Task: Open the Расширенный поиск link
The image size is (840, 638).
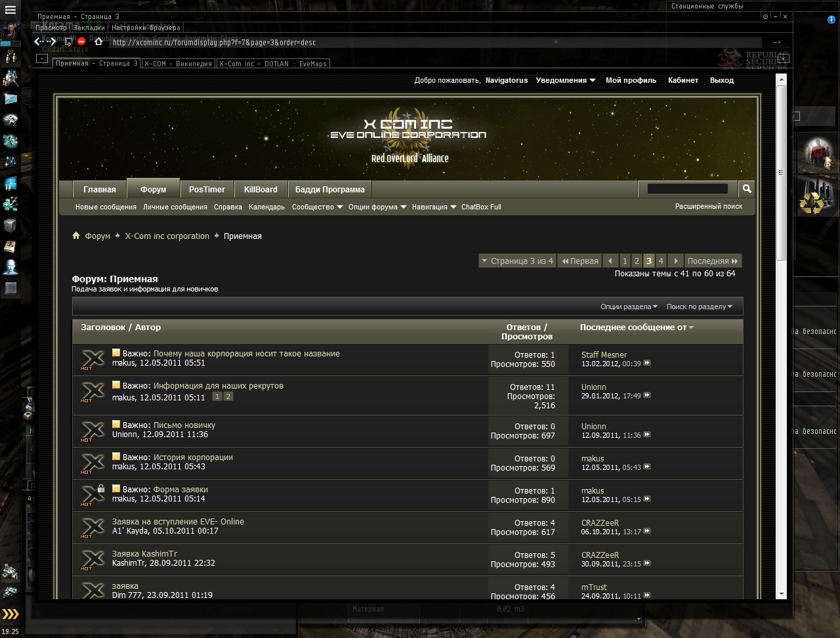Action: tap(709, 206)
